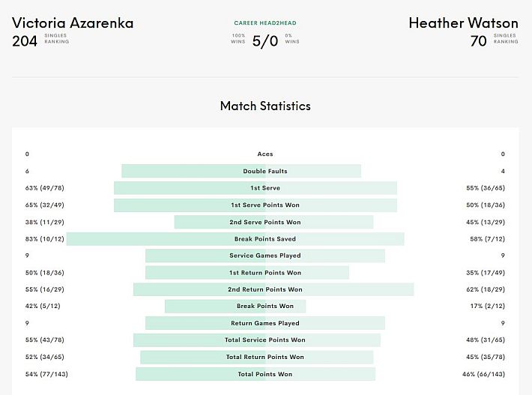
Task: Select the Break Points Saved bar
Action: 235,239
